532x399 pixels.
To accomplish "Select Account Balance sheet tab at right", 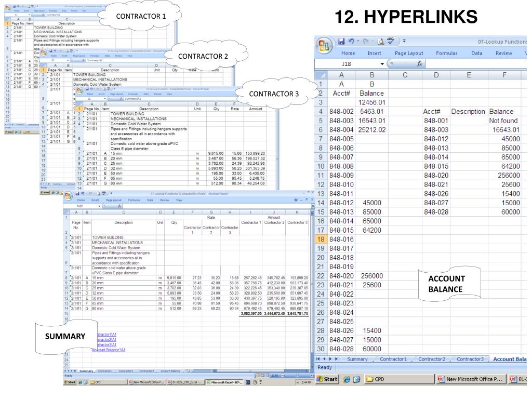I will 509,359.
